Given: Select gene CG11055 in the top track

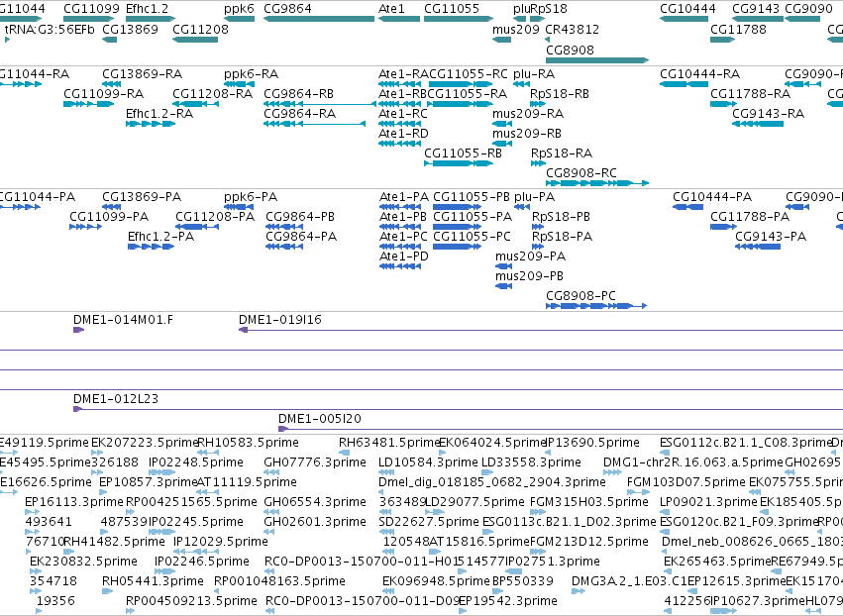Looking at the screenshot, I should 459,19.
